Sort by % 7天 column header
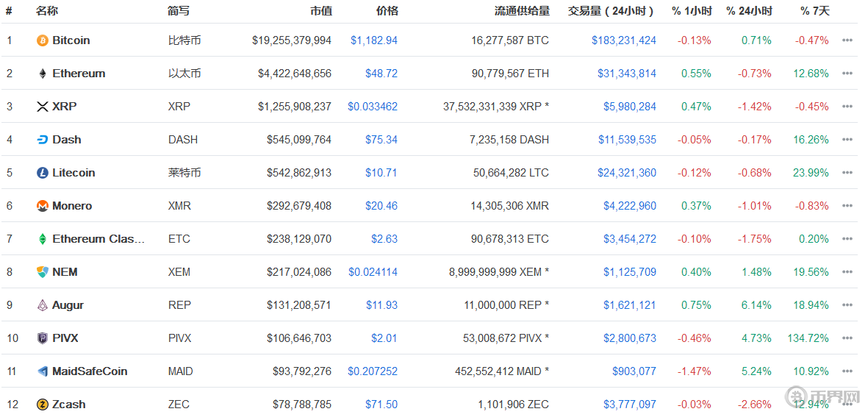This screenshot has height=417, width=868. (814, 11)
